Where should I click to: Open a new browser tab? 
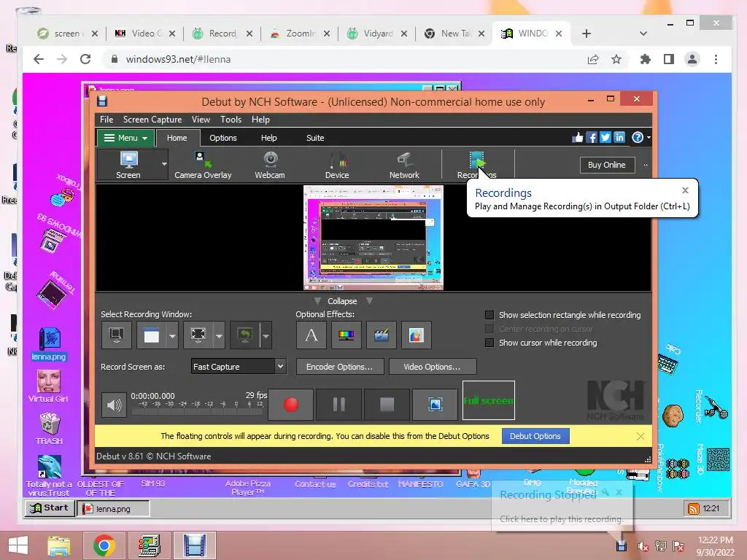pyautogui.click(x=587, y=34)
